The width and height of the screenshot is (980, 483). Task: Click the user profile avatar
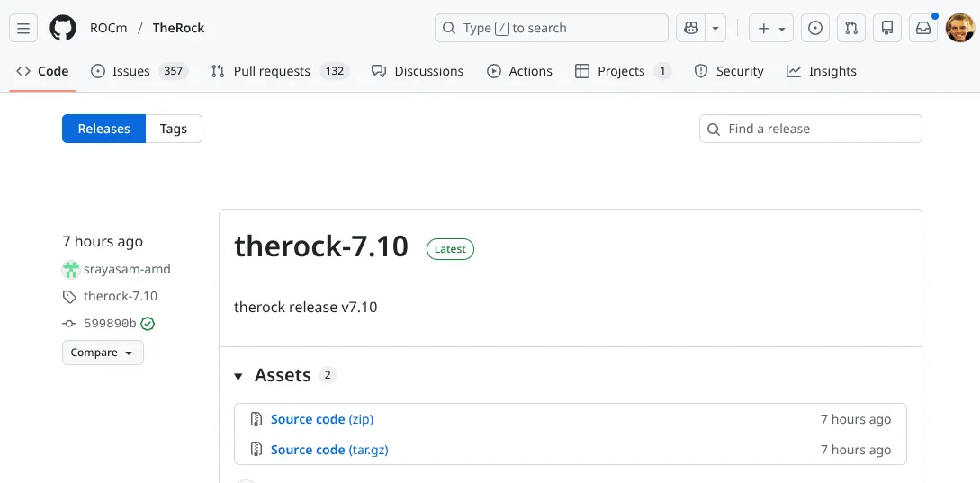coord(959,28)
